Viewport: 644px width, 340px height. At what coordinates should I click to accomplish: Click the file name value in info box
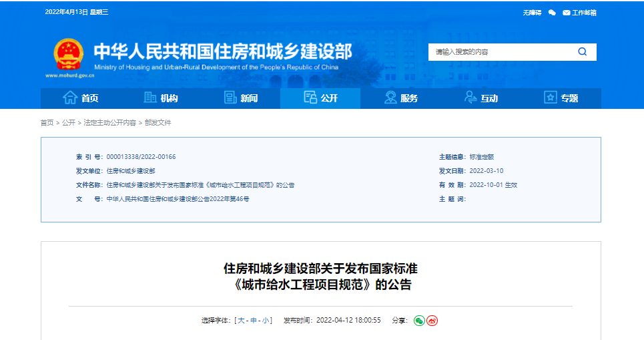pyautogui.click(x=200, y=185)
